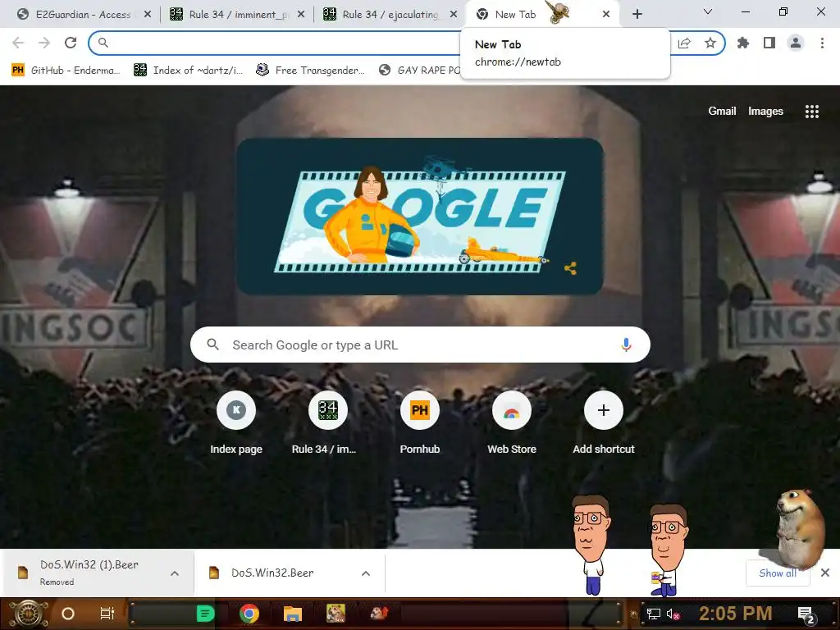
Task: Open Task View on taskbar
Action: [107, 614]
